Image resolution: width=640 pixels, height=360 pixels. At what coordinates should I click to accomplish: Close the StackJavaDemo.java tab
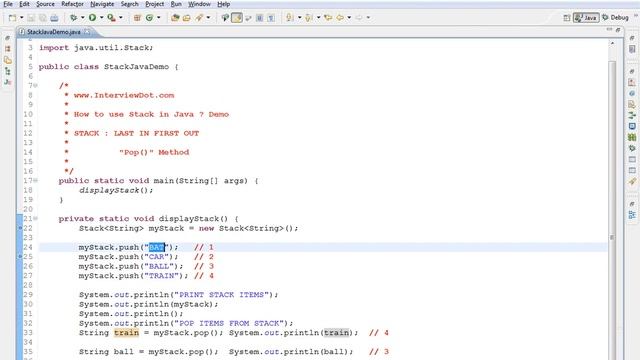(x=87, y=31)
